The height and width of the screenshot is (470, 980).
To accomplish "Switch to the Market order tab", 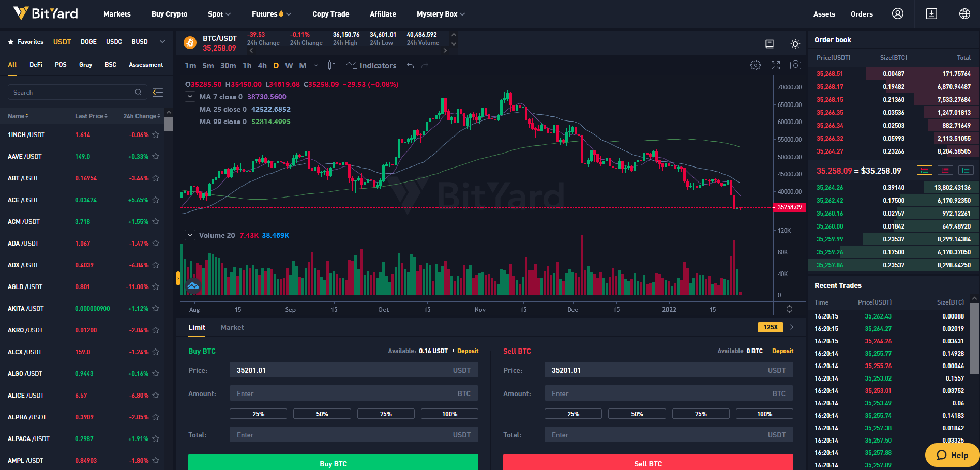I will click(x=232, y=327).
